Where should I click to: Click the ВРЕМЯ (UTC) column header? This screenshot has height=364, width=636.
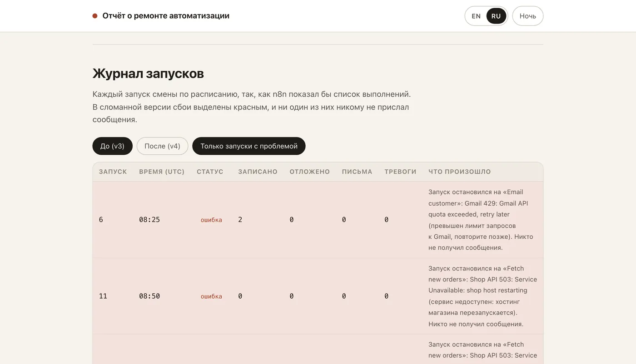[162, 172]
